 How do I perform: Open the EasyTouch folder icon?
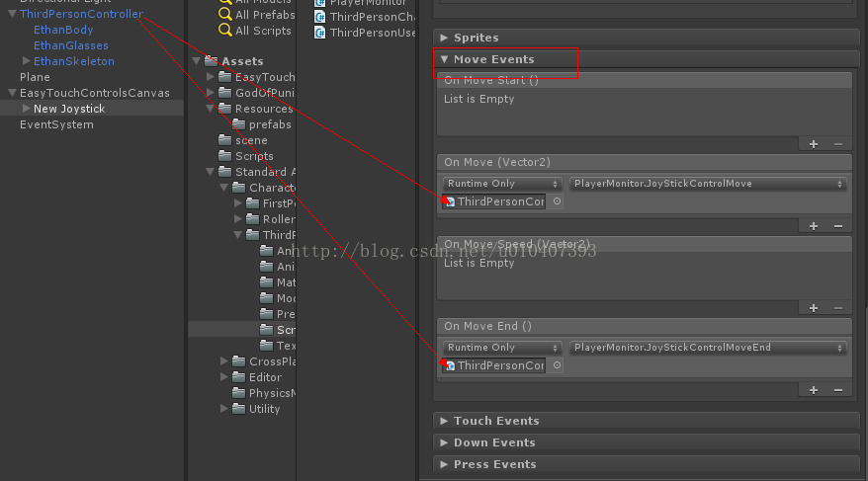[x=224, y=77]
